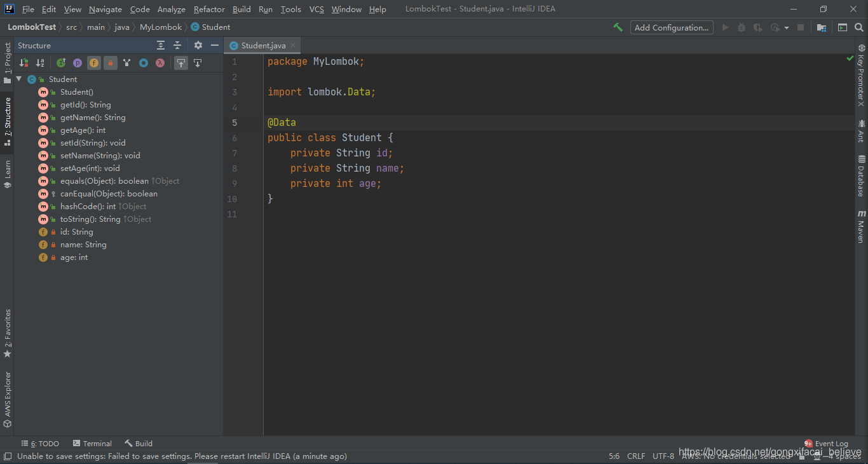Toggle Show Fields filter in Structure

[x=94, y=63]
